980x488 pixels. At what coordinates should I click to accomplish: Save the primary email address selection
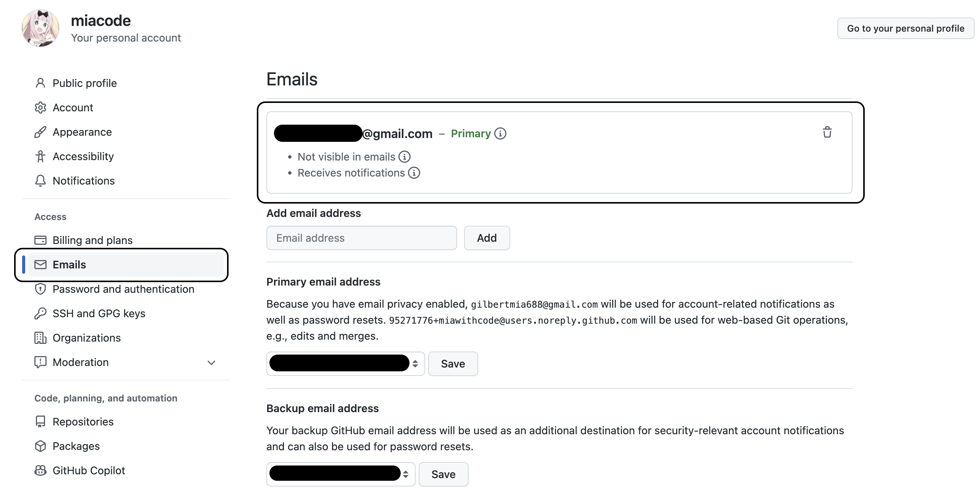(453, 364)
